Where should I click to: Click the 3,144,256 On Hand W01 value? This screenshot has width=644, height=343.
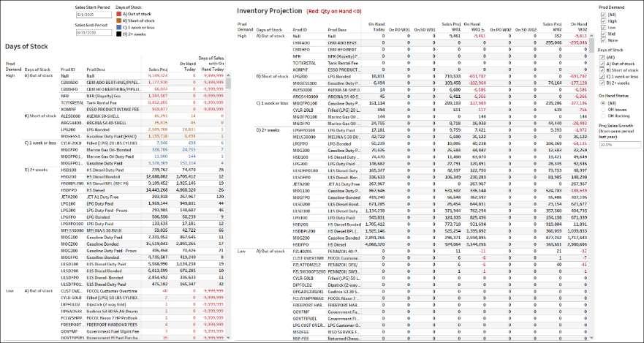pyautogui.click(x=477, y=244)
